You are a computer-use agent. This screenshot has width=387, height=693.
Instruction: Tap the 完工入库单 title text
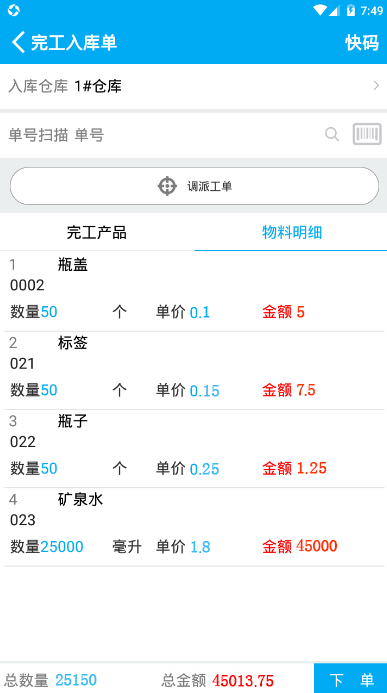74,43
